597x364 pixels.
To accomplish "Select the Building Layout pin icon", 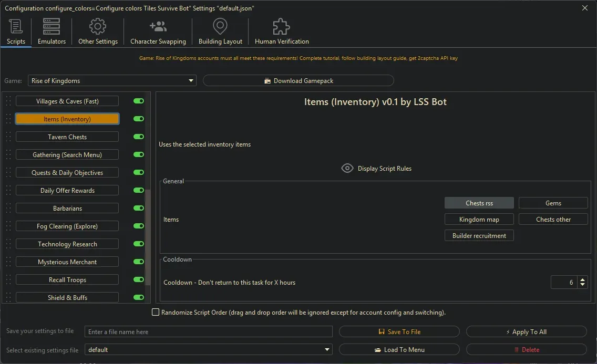I will (220, 26).
